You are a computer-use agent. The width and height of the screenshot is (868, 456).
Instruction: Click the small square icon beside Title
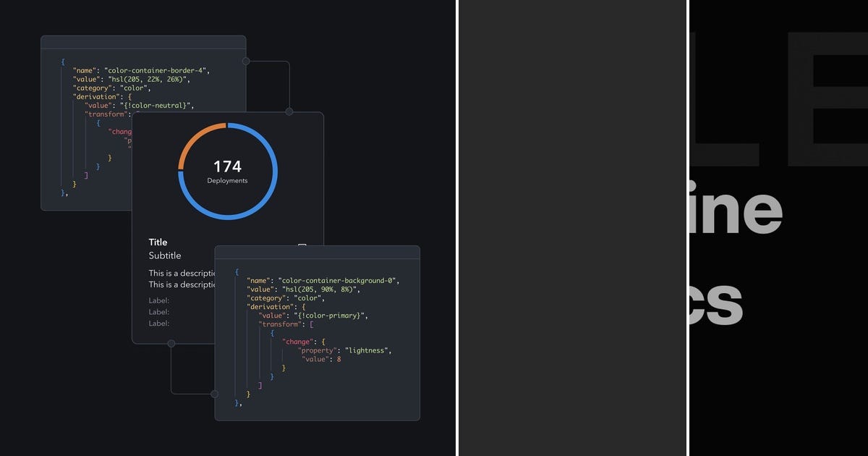click(x=302, y=245)
